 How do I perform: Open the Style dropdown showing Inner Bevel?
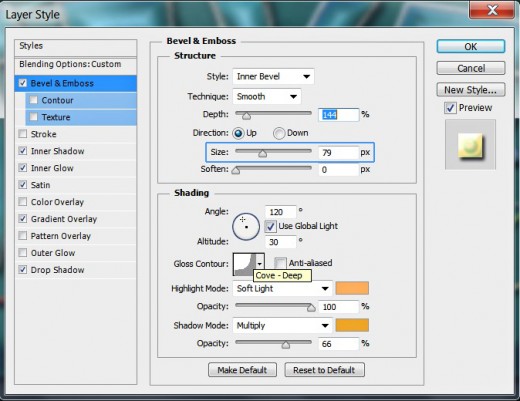click(273, 77)
